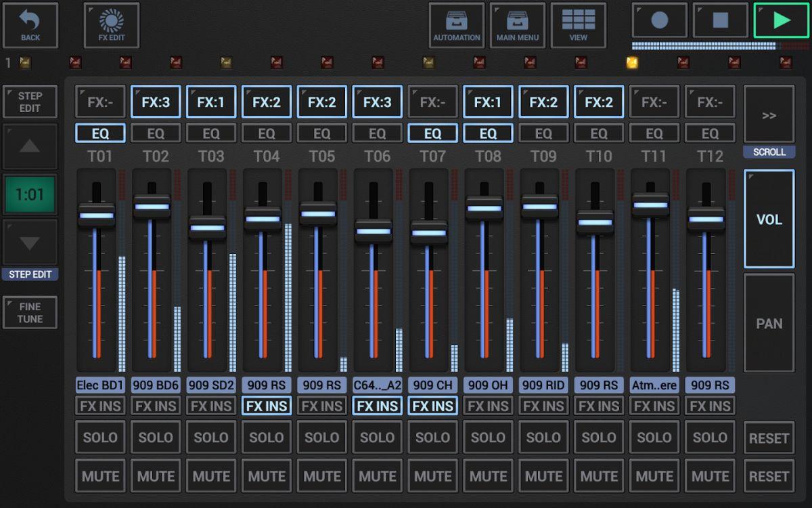Open the View grid menu

(x=579, y=25)
